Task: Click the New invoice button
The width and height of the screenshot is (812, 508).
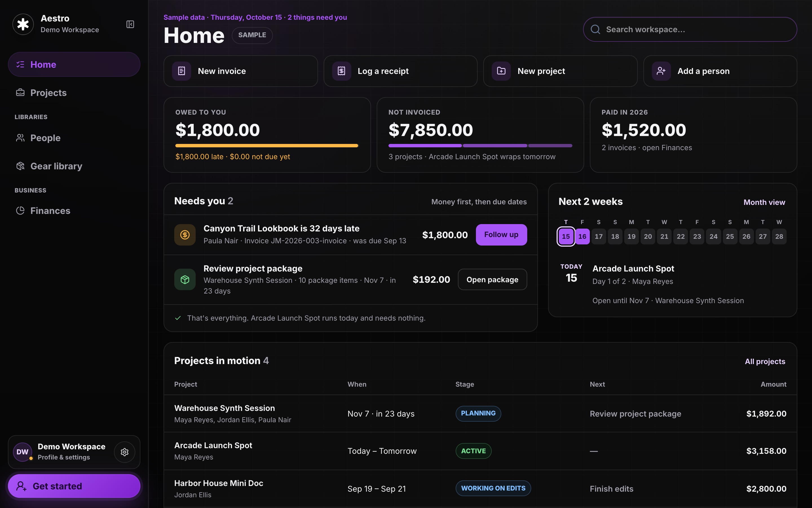Action: 240,71
